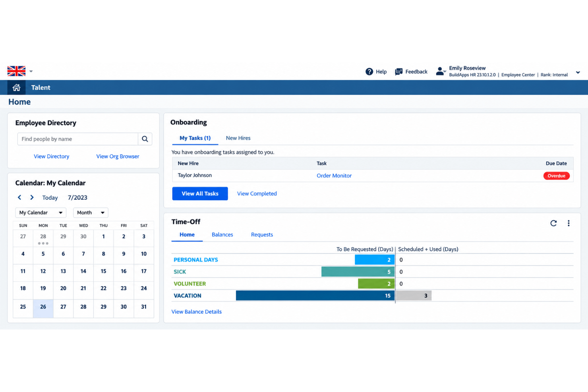Click the View All Tasks button

200,193
